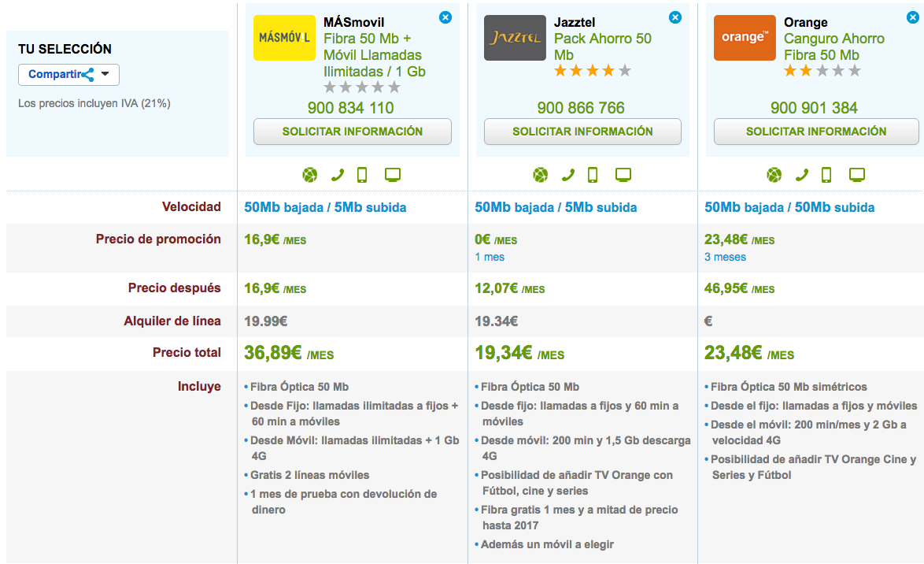Viewport: 924px width, 564px height.
Task: Open the Canguro Ahorro Fibra 50 Mb link
Action: [x=833, y=46]
